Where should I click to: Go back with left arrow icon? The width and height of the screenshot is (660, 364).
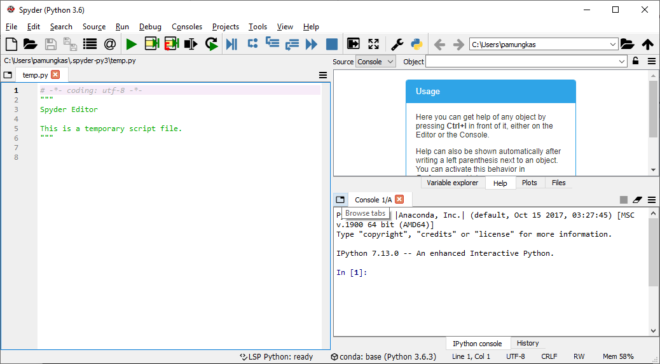[x=439, y=44]
